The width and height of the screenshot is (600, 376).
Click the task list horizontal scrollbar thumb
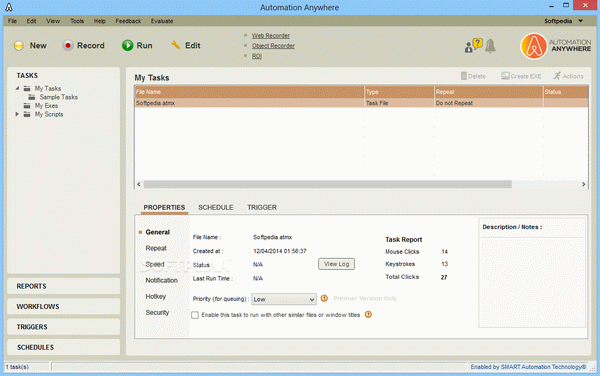tap(328, 184)
